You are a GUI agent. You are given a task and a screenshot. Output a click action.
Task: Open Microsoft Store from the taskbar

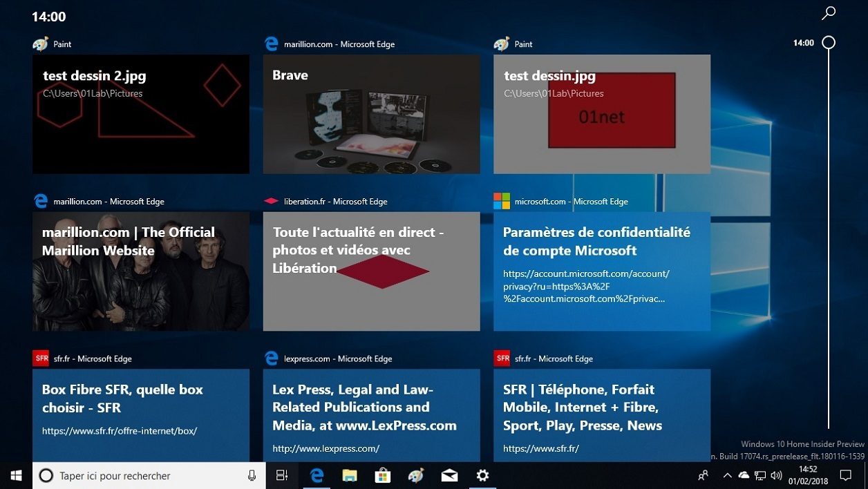[x=383, y=475]
